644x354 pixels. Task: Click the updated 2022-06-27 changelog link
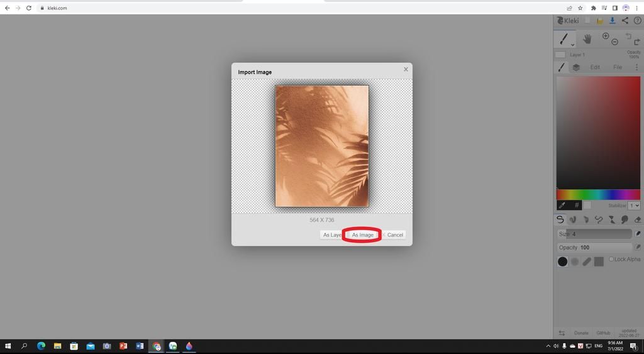[629, 333]
